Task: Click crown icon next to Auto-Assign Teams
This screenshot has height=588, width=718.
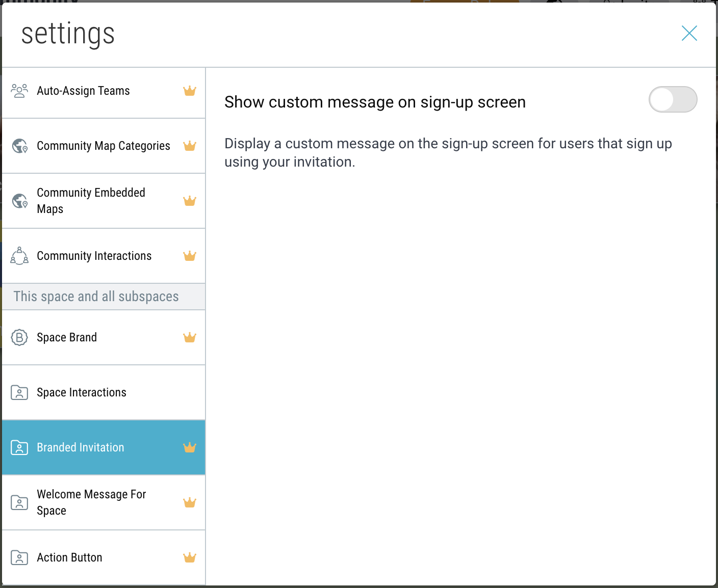Action: (190, 91)
